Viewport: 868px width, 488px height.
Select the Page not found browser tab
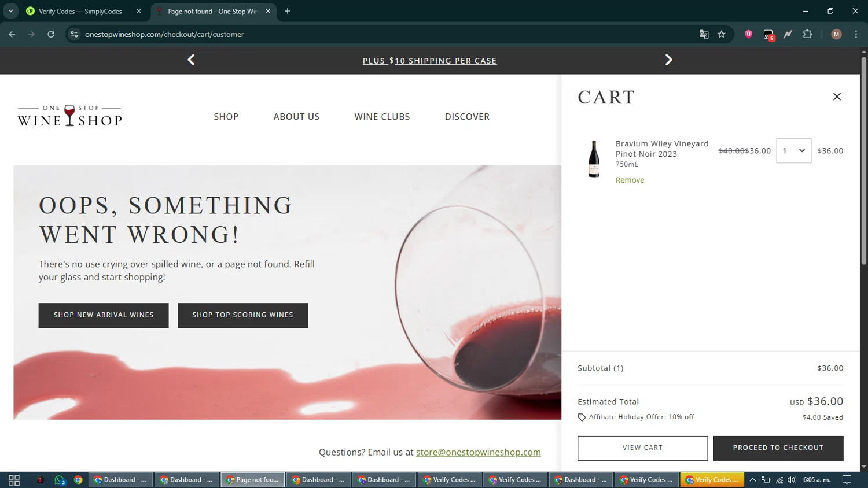click(213, 11)
